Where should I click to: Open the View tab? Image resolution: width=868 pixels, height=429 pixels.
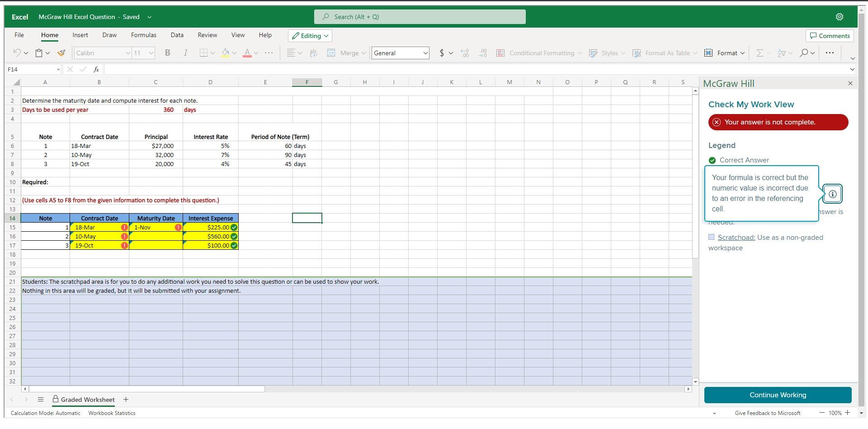point(238,35)
